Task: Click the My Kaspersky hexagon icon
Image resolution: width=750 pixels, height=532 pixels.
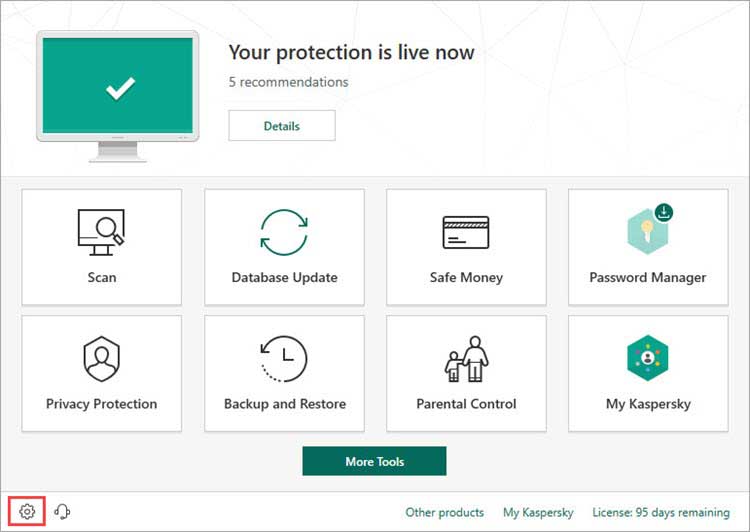Action: tap(648, 357)
